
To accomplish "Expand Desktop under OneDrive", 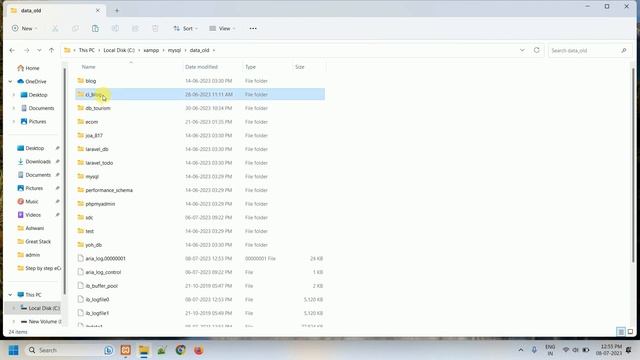I will pos(13,95).
